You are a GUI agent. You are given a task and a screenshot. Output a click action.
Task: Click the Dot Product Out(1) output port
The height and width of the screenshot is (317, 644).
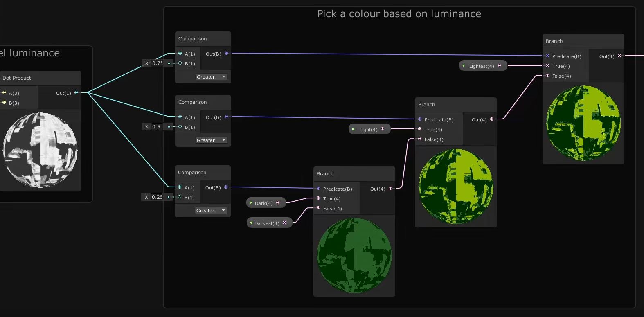coord(76,93)
